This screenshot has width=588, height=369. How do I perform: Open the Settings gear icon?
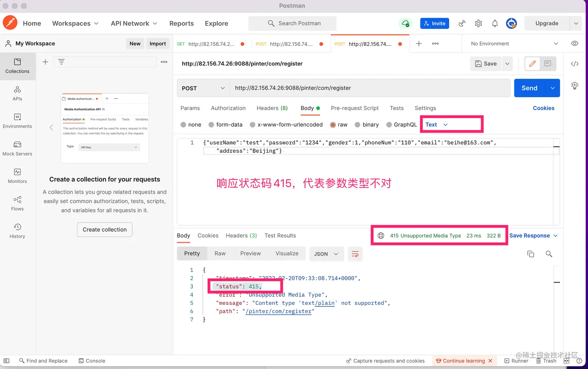point(478,23)
